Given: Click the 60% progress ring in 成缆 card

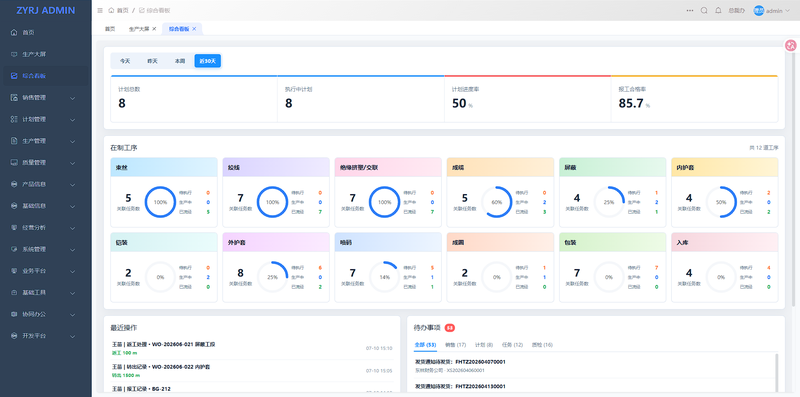Looking at the screenshot, I should [496, 202].
